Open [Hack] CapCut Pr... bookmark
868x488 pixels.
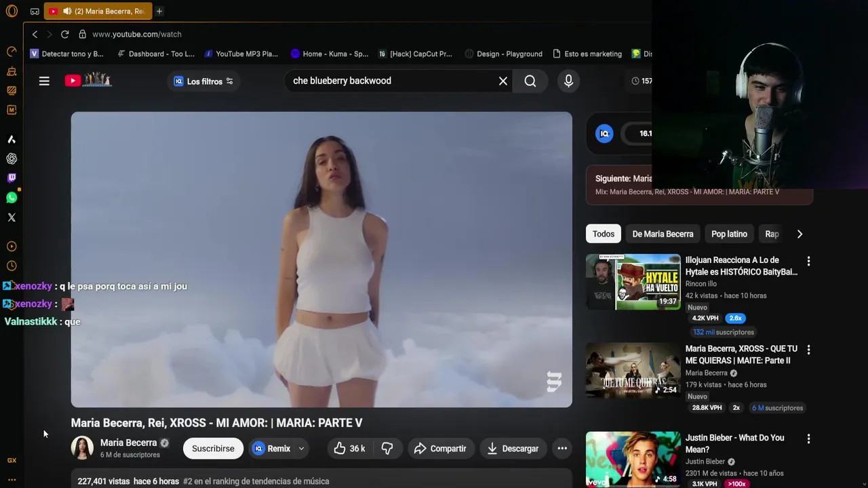415,54
